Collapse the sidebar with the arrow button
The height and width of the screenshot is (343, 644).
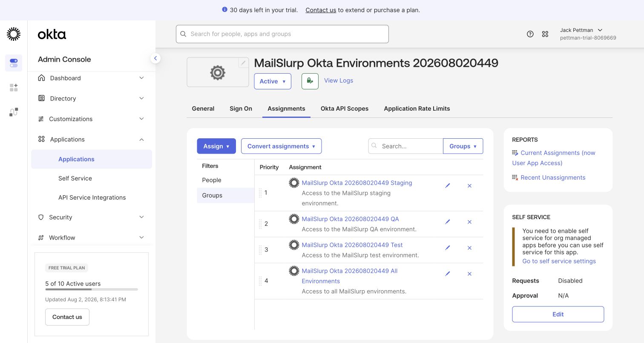click(155, 58)
